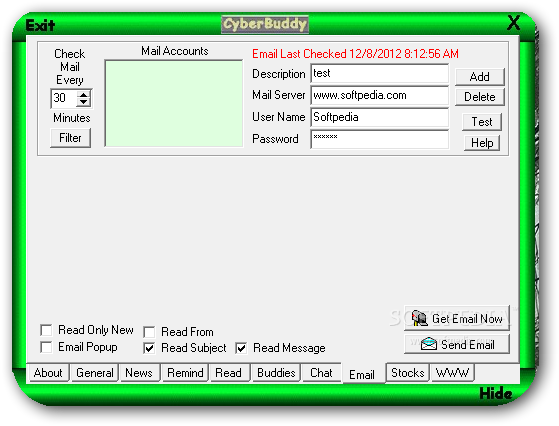Viewport: 559px width, 426px height.
Task: Open the Buddies tab
Action: [x=276, y=373]
